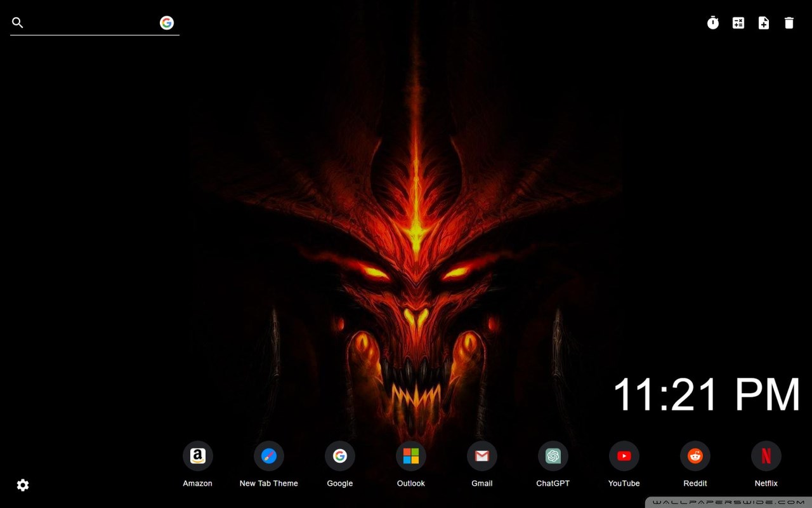The width and height of the screenshot is (812, 508).
Task: Click the 11:21 PM clock display
Action: click(707, 394)
